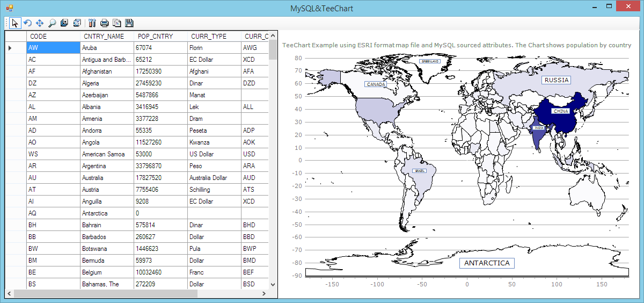644x303 pixels.
Task: Click the toolbar drag grip handle
Action: click(6, 23)
